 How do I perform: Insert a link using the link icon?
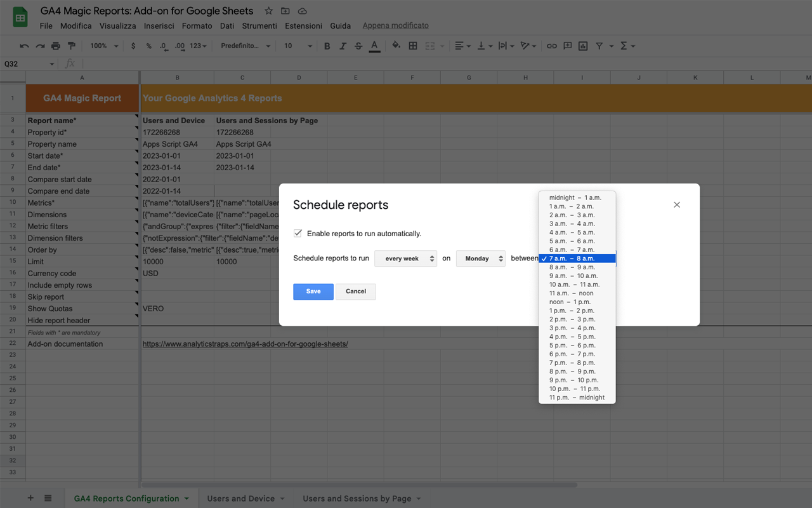(551, 45)
